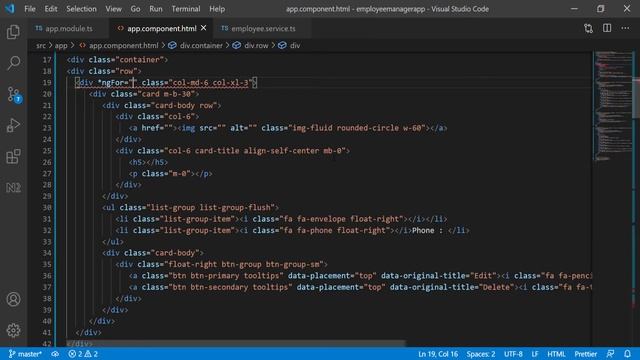Click "btn btn-secondary tooltips" class value
The image size is (640, 360).
230,287
